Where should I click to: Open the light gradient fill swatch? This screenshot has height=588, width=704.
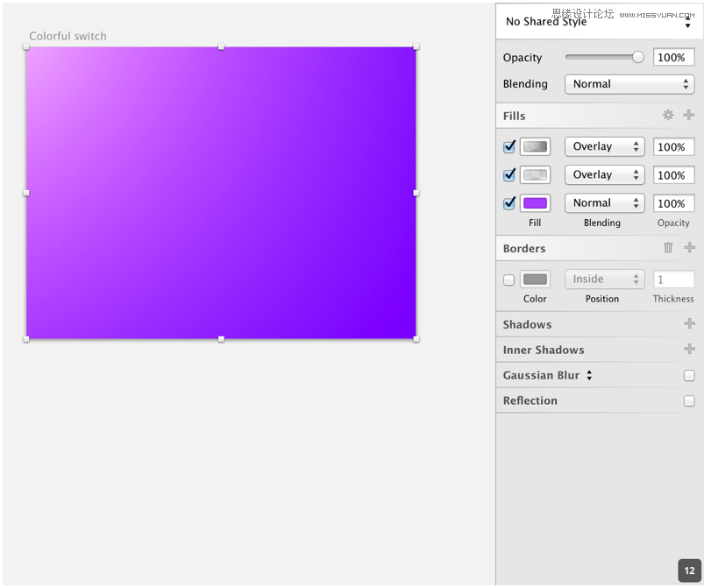535,174
